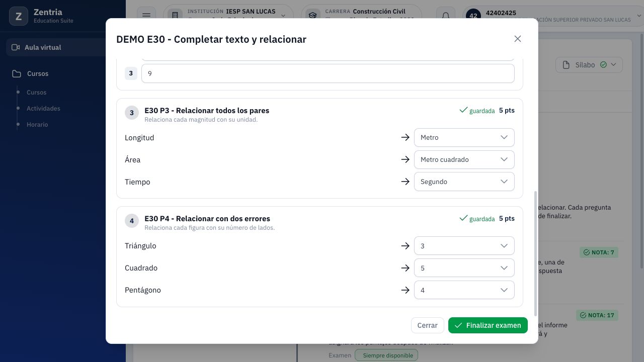Click the guardada status of question P4
This screenshot has width=644, height=362.
tap(477, 219)
